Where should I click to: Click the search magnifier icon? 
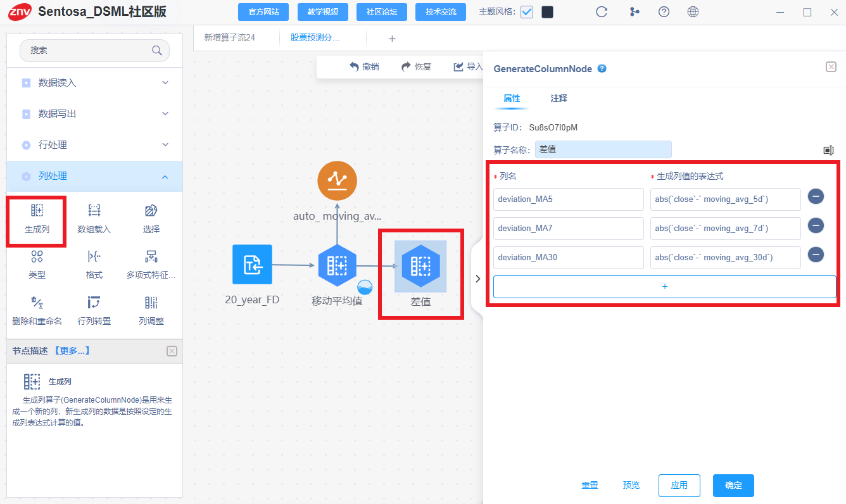click(x=156, y=51)
